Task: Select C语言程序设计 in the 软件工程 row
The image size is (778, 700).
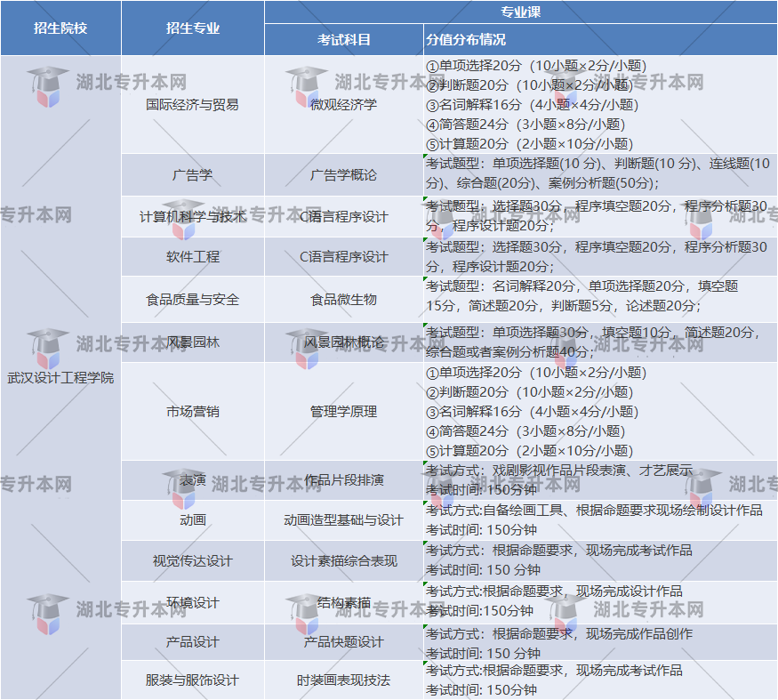Action: (x=344, y=257)
